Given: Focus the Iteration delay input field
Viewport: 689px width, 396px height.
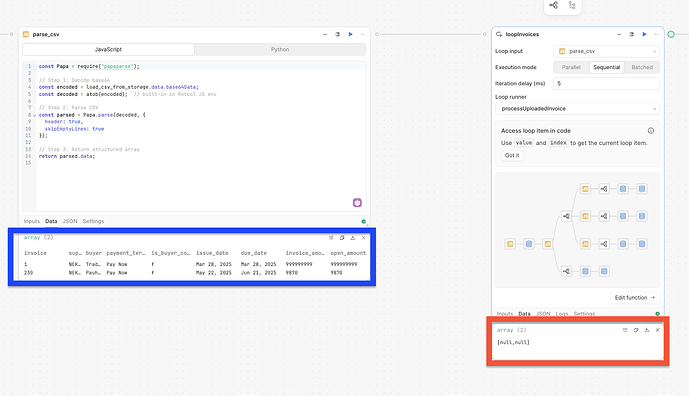Looking at the screenshot, I should pyautogui.click(x=606, y=84).
